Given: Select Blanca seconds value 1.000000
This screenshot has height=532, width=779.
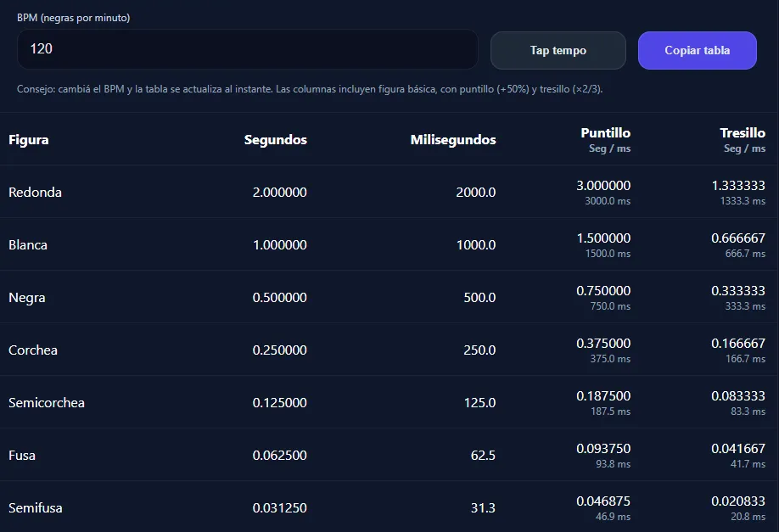Looking at the screenshot, I should tap(280, 245).
